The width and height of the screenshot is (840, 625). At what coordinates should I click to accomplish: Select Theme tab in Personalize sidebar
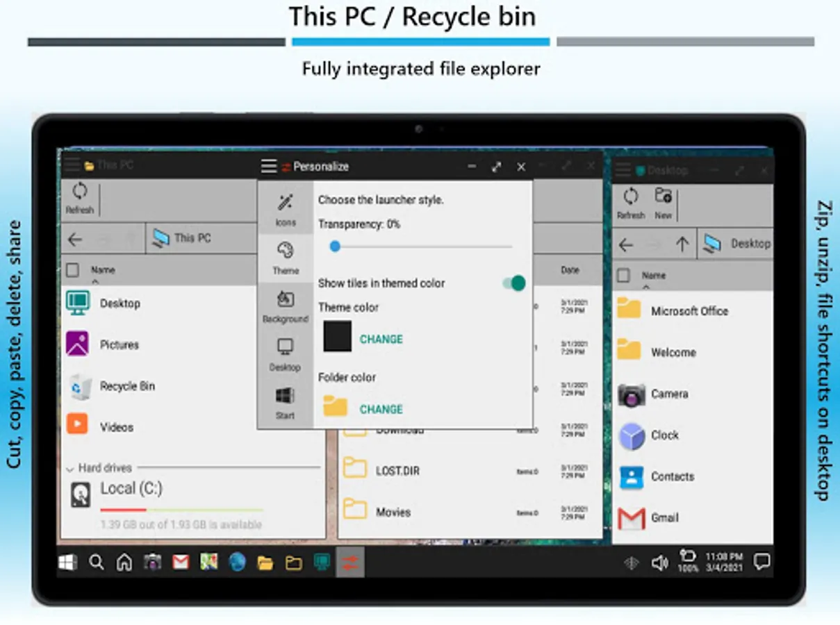point(286,258)
